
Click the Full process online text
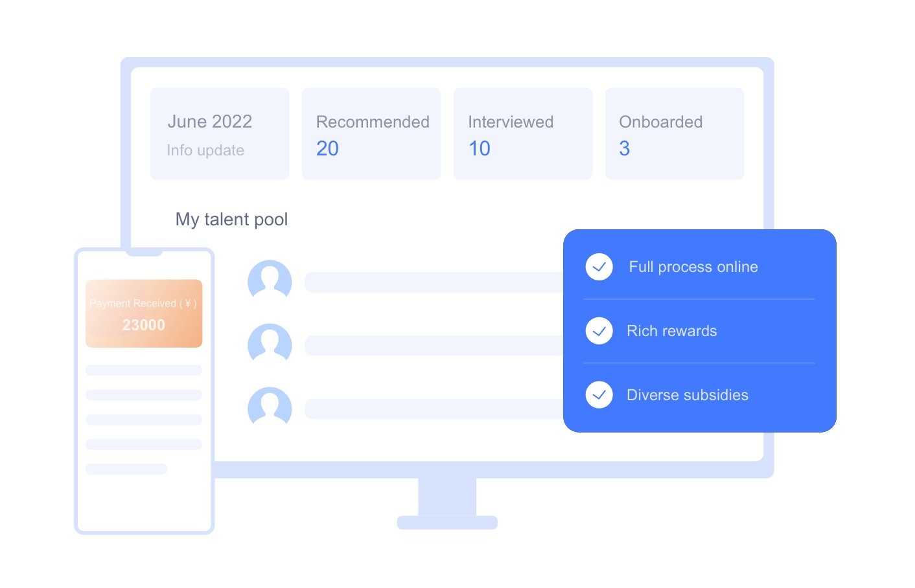(x=693, y=267)
